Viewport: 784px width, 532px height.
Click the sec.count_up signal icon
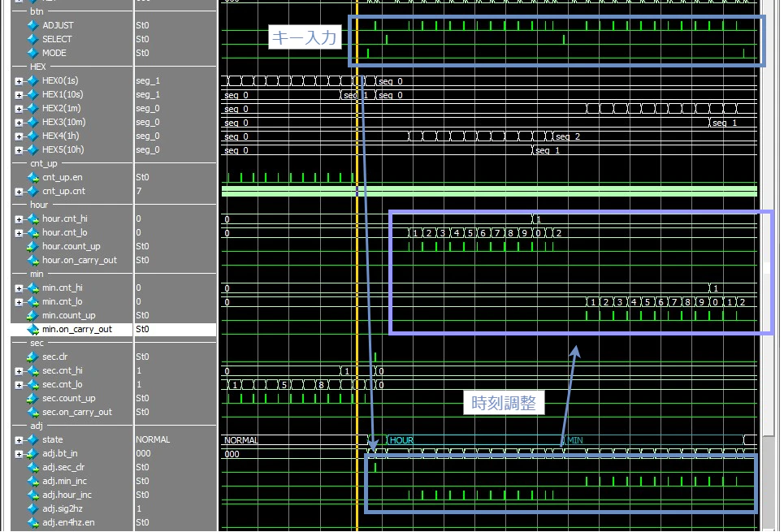[33, 399]
